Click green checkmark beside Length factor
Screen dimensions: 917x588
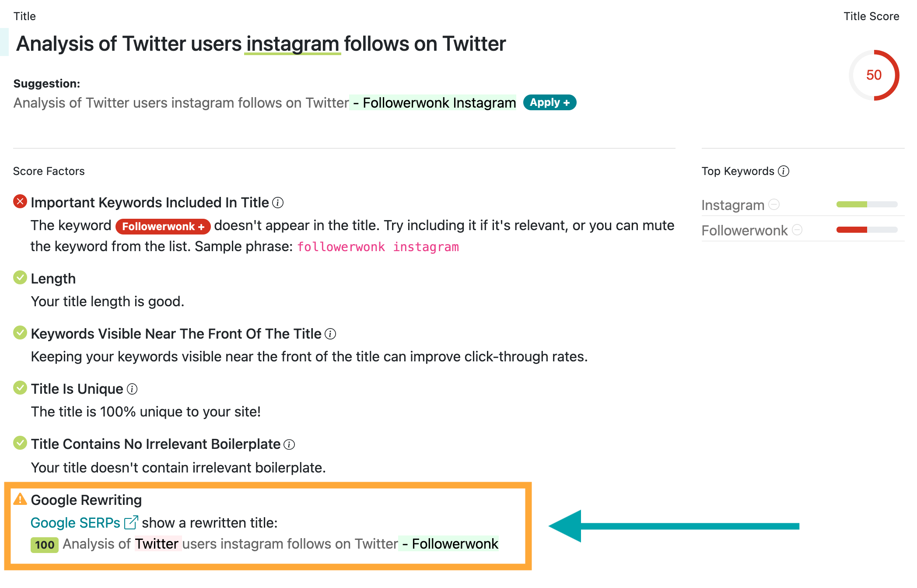click(x=20, y=278)
